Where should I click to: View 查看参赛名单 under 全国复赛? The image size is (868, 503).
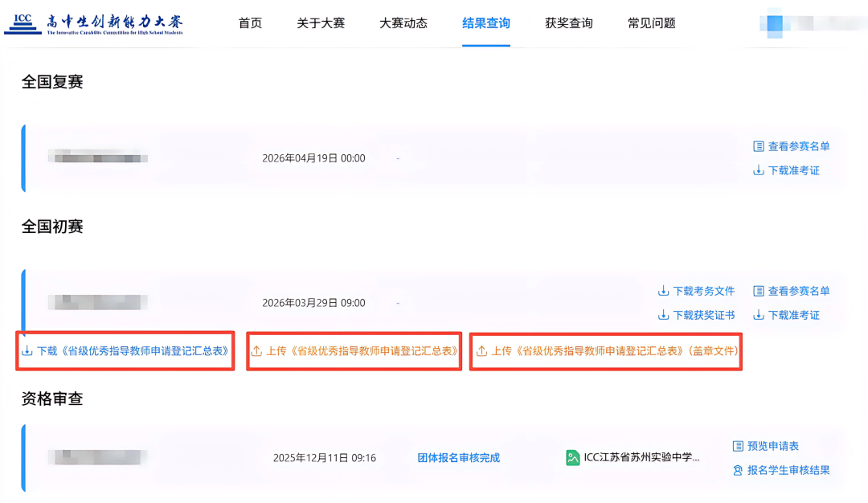point(791,146)
